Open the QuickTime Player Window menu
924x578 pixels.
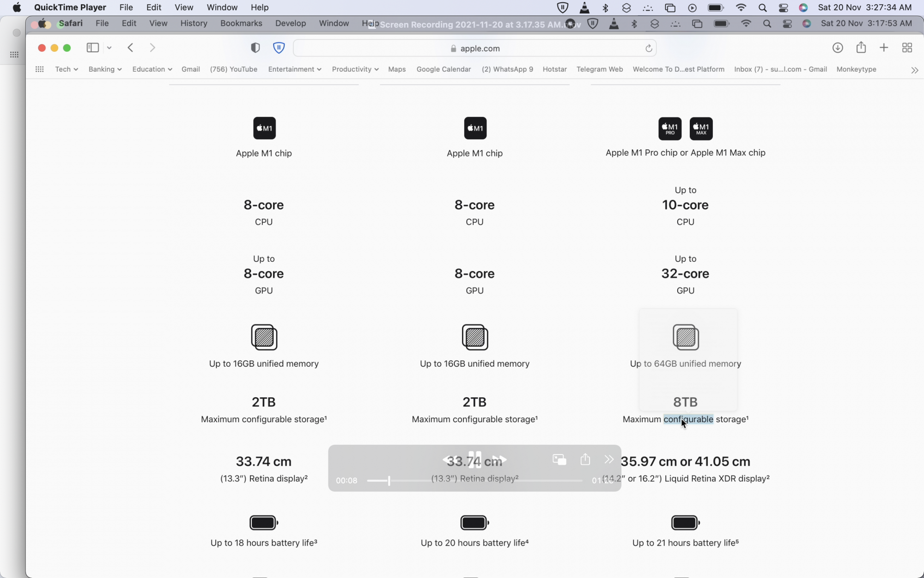point(222,7)
